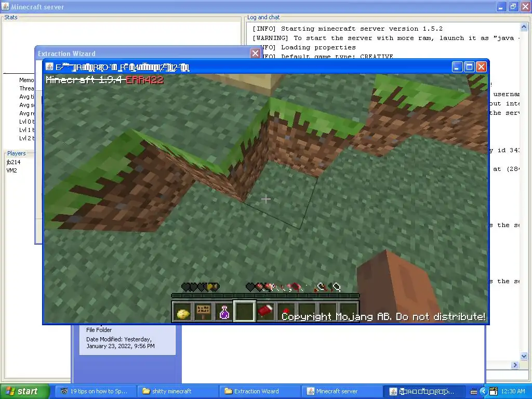Click the WARNING 'start the server with more ram' line
The height and width of the screenshot is (399, 532).
pyautogui.click(x=386, y=38)
